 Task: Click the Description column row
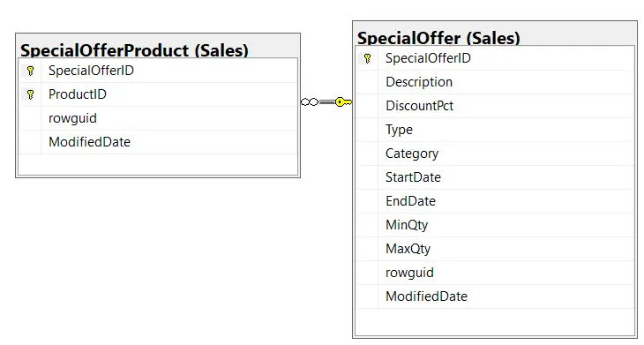tap(495, 82)
